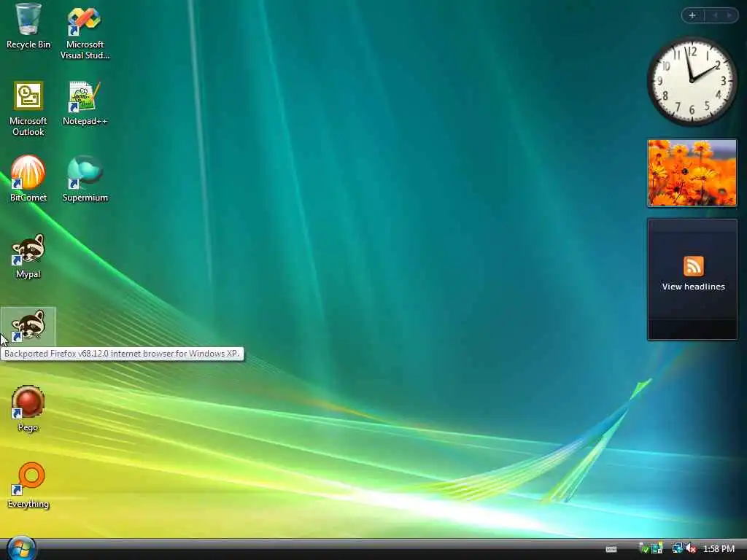Click the muted volume speaker icon

[690, 548]
